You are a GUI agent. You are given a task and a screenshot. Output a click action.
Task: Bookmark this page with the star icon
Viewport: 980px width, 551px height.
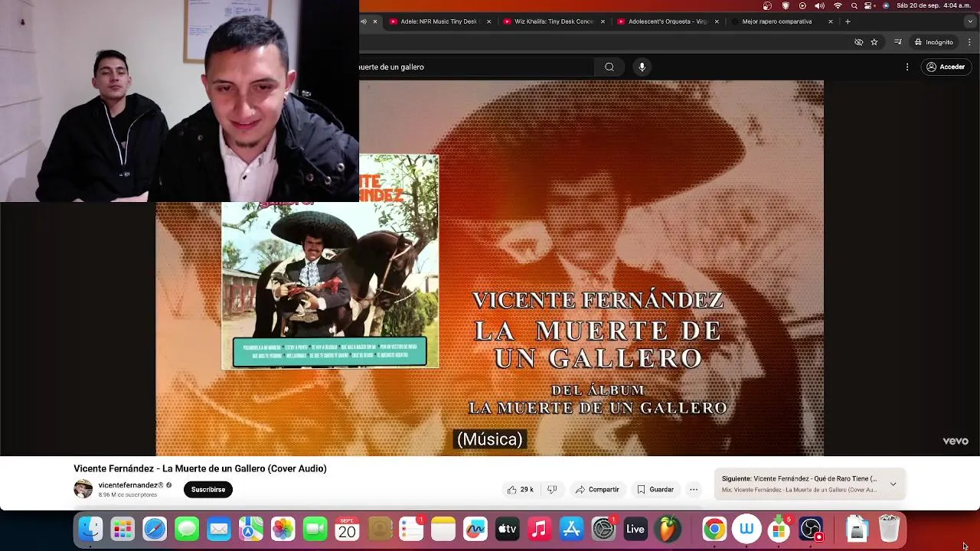click(x=874, y=42)
